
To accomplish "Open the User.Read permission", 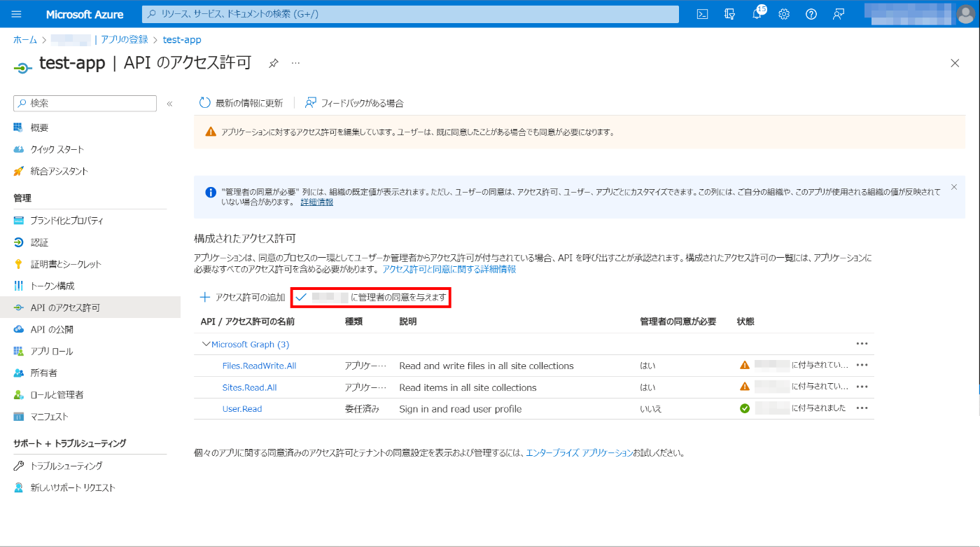I will pos(241,408).
